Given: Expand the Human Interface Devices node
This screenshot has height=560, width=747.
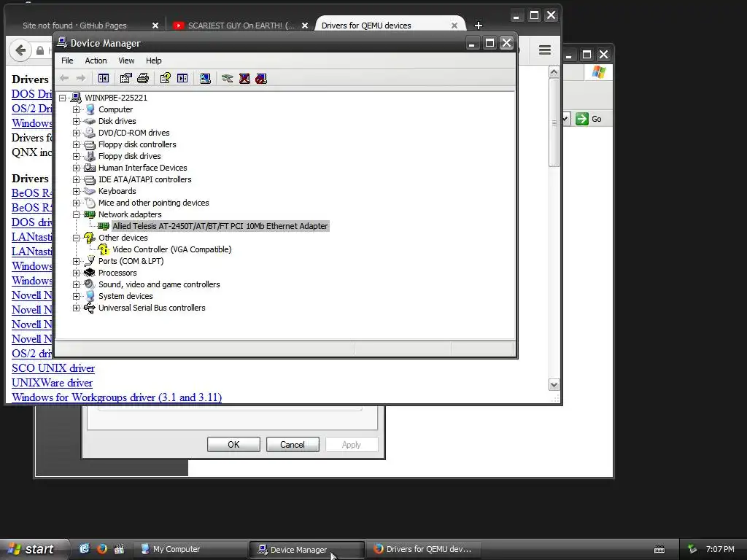Looking at the screenshot, I should click(76, 168).
